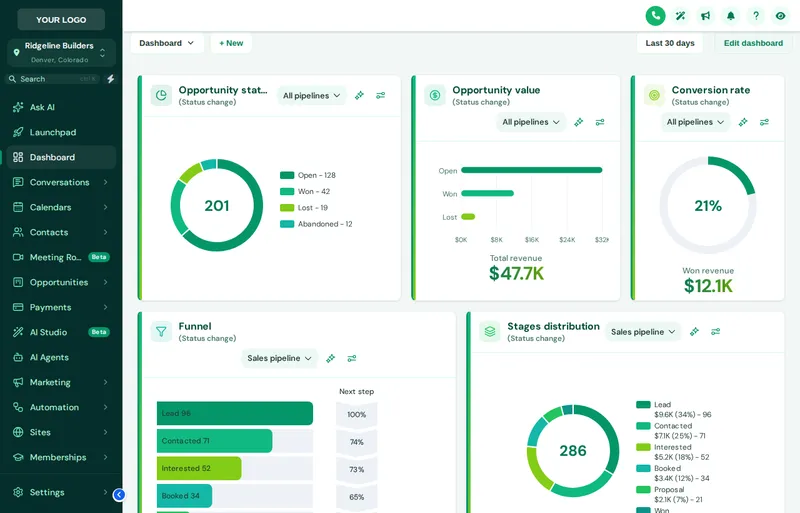Click the Conversion rate target icon
This screenshot has height=513, width=800.
pyautogui.click(x=654, y=95)
